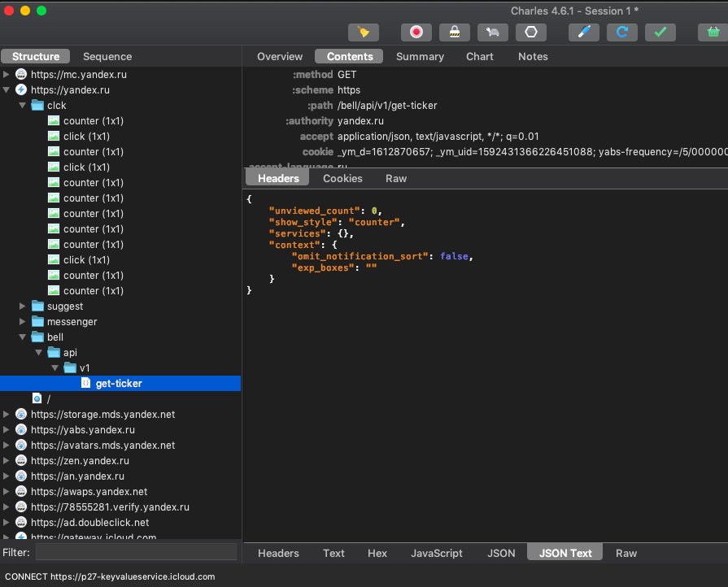Click the blue Repeat request icon
Image resolution: width=728 pixels, height=587 pixels.
click(622, 32)
